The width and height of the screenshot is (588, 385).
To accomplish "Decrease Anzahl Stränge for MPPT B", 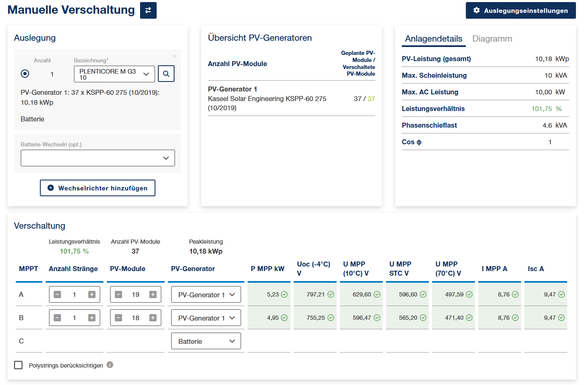I will pyautogui.click(x=57, y=318).
